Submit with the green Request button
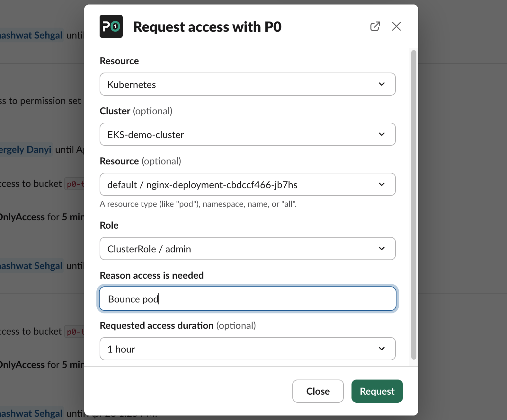 tap(377, 391)
